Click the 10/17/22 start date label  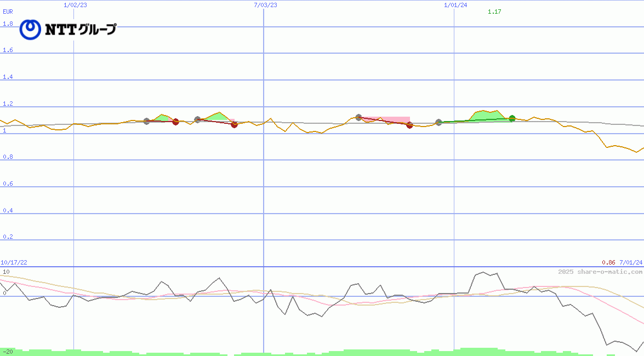point(14,263)
